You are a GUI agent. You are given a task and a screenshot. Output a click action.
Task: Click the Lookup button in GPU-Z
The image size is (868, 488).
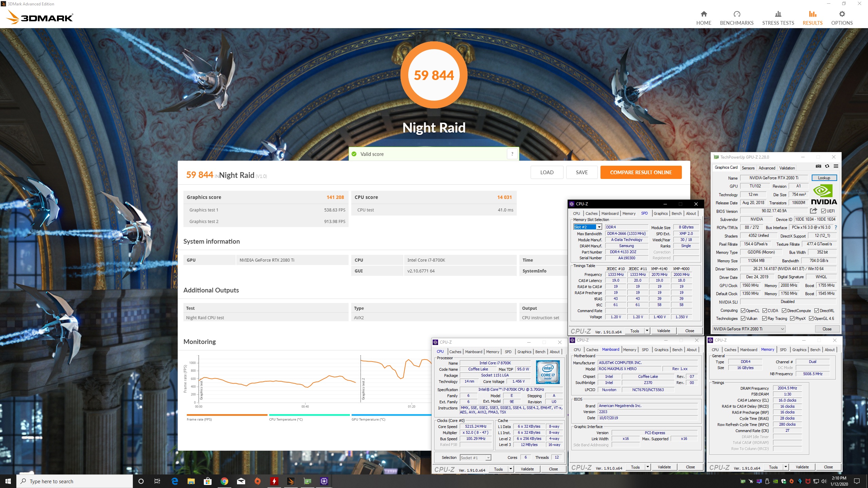click(824, 178)
